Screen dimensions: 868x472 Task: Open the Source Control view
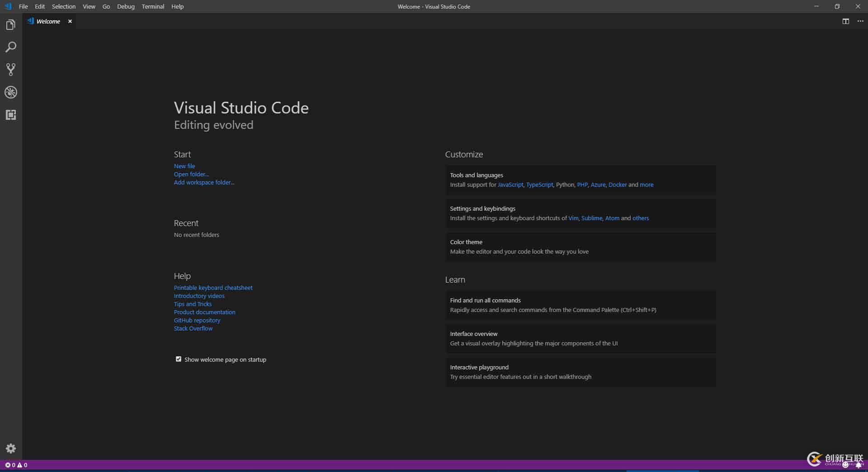(x=11, y=69)
